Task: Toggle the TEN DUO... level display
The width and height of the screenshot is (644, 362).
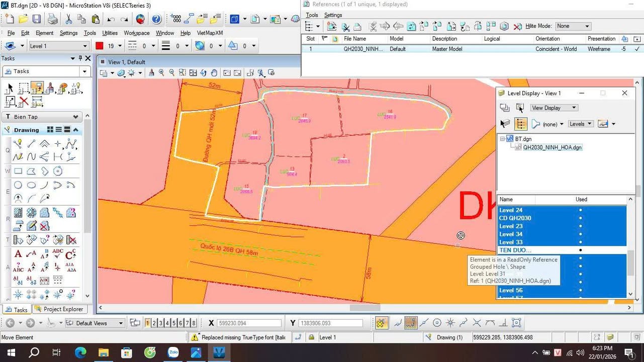Action: pyautogui.click(x=515, y=250)
